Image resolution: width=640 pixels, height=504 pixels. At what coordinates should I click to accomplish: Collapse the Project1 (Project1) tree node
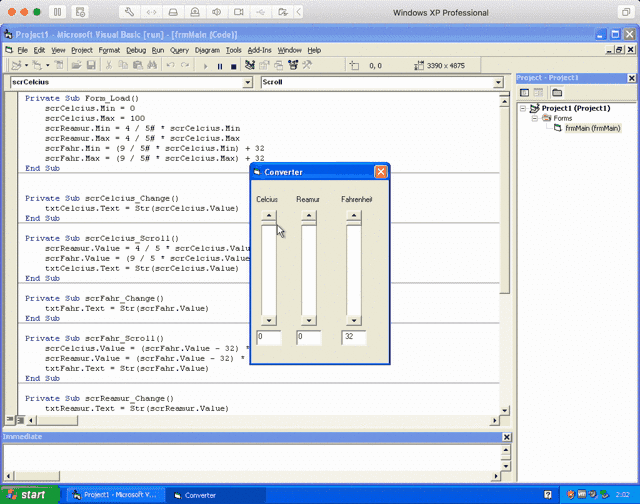click(523, 109)
